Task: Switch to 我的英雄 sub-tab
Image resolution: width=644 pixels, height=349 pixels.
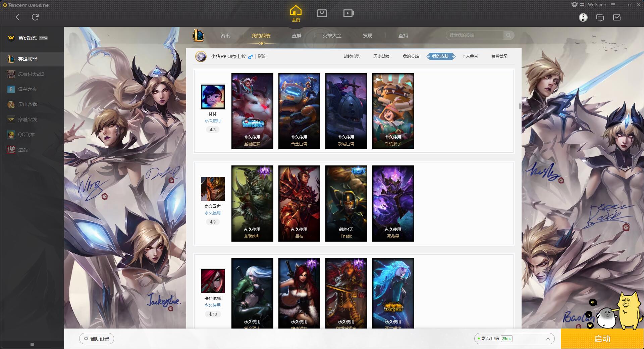Action: 411,56
